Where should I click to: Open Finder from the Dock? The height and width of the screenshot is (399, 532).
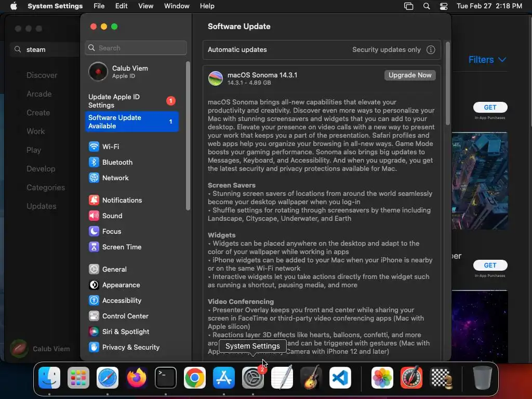point(49,378)
